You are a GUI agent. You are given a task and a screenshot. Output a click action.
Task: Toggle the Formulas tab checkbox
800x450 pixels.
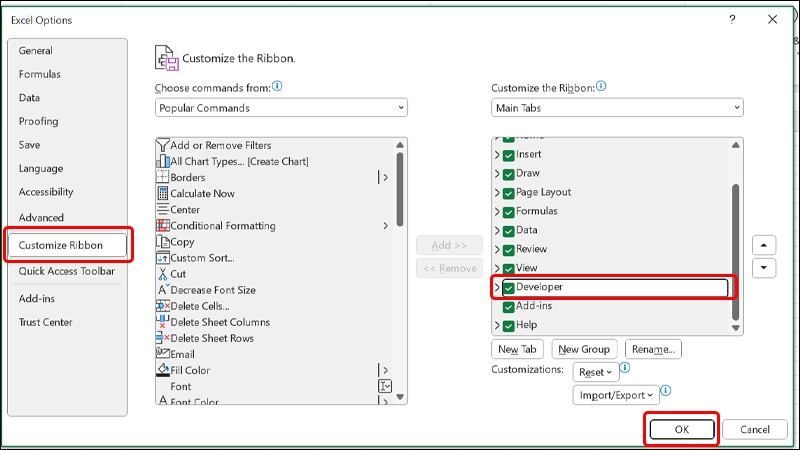(x=509, y=212)
